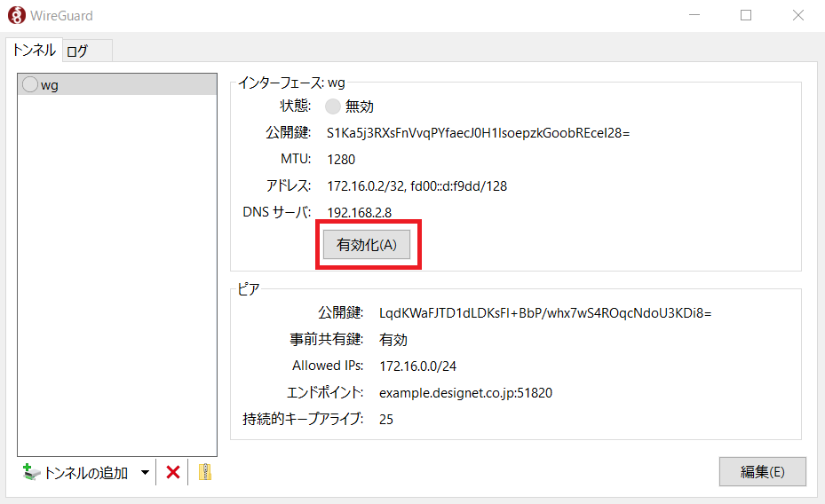825x504 pixels.
Task: Select the wg tunnel in the list
Action: point(117,84)
